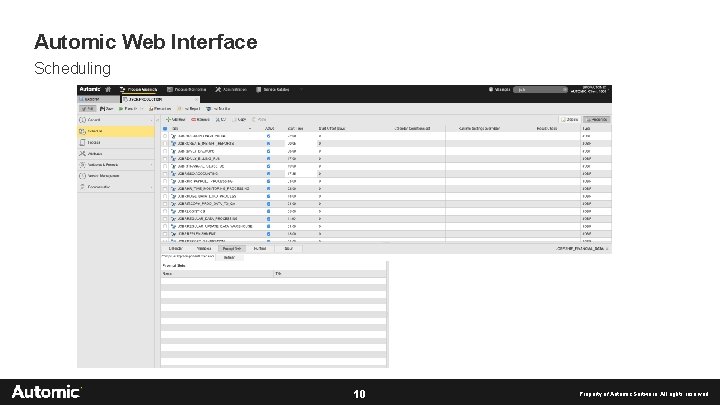Open the Service Catalog perspective
This screenshot has width=720, height=405.
tap(273, 90)
